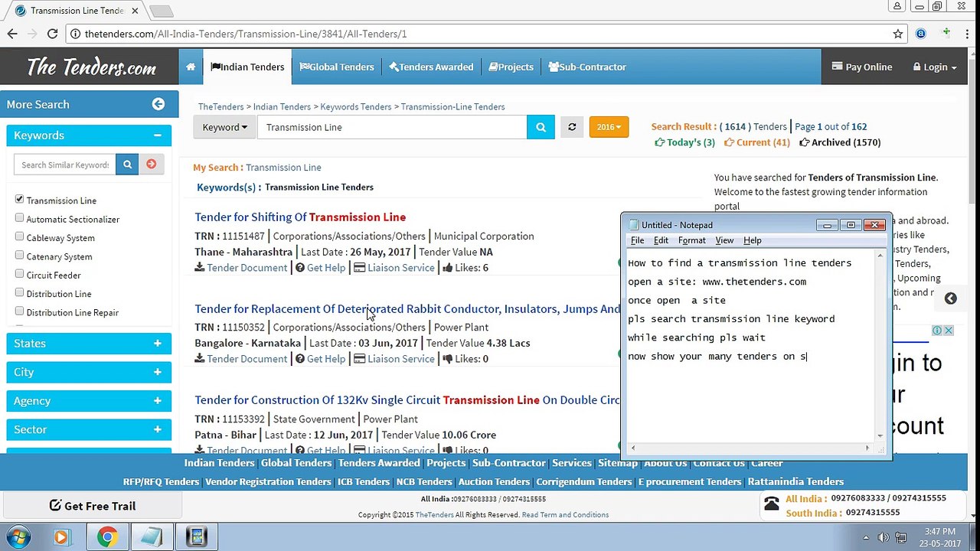Click the browser page vertical scrollbar
Image resolution: width=980 pixels, height=551 pixels.
(x=973, y=282)
